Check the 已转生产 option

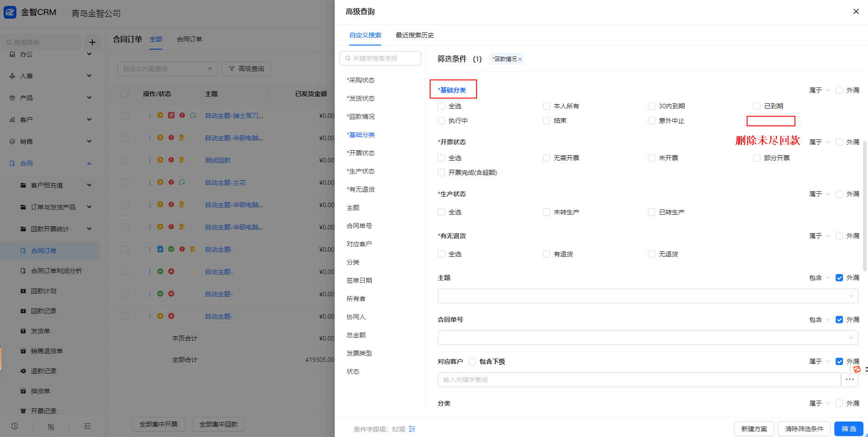tap(652, 212)
